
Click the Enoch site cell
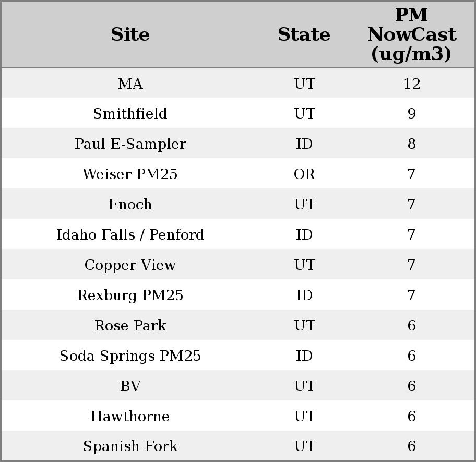[x=130, y=205]
